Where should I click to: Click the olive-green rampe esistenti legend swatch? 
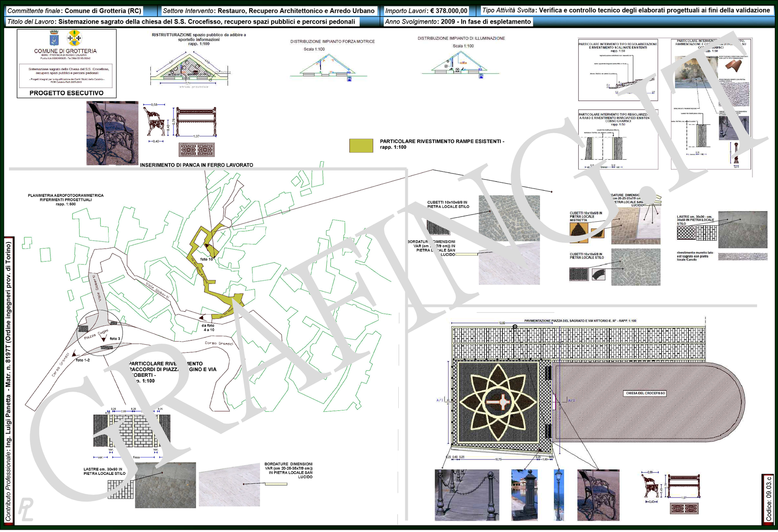coord(361,145)
